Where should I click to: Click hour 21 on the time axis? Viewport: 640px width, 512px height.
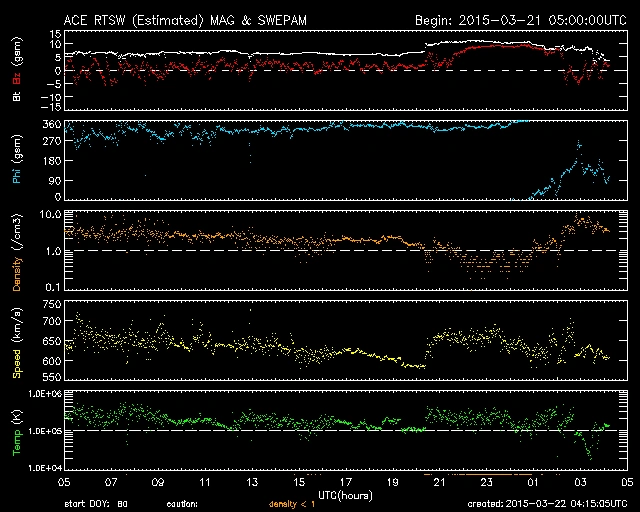click(x=438, y=481)
